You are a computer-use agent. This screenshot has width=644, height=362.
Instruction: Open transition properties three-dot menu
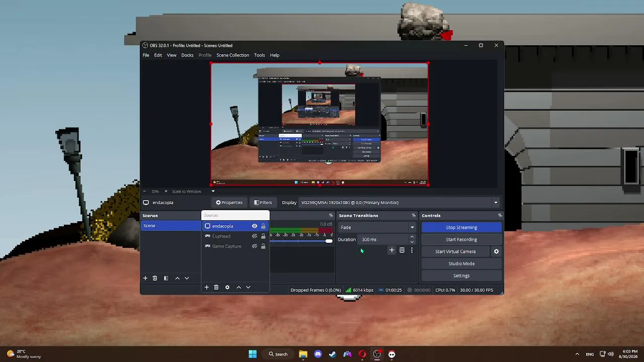(412, 250)
